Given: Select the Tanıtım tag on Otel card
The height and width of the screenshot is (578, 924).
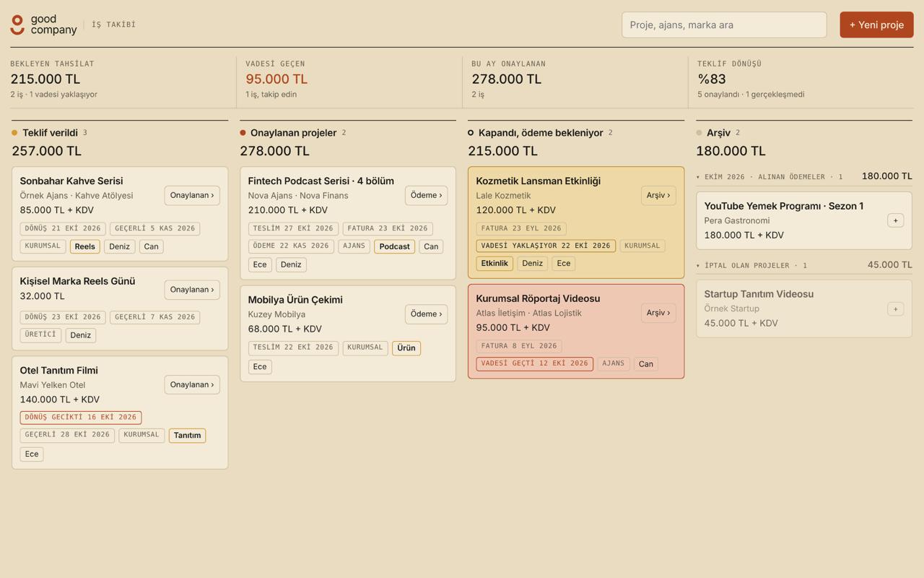Looking at the screenshot, I should tap(187, 435).
